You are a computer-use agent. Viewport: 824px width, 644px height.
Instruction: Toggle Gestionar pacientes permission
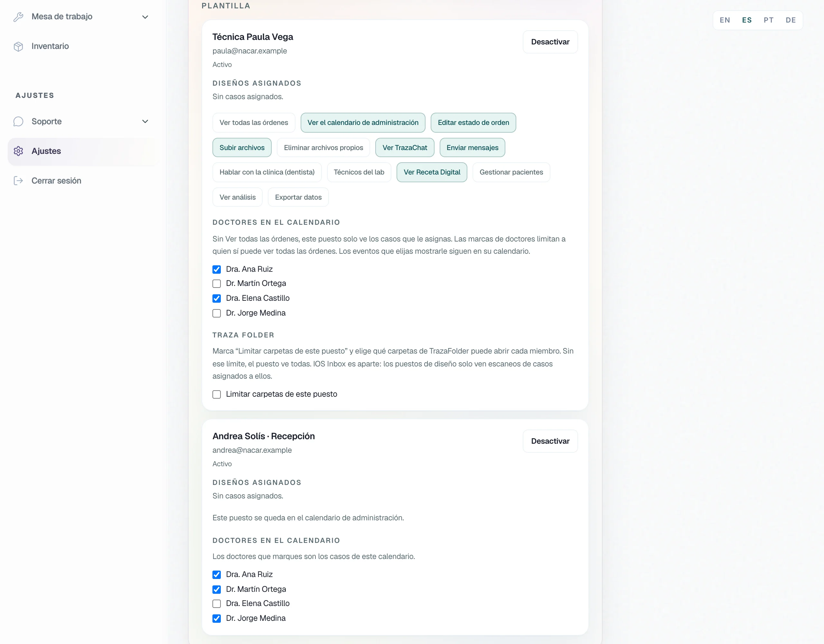pos(511,173)
